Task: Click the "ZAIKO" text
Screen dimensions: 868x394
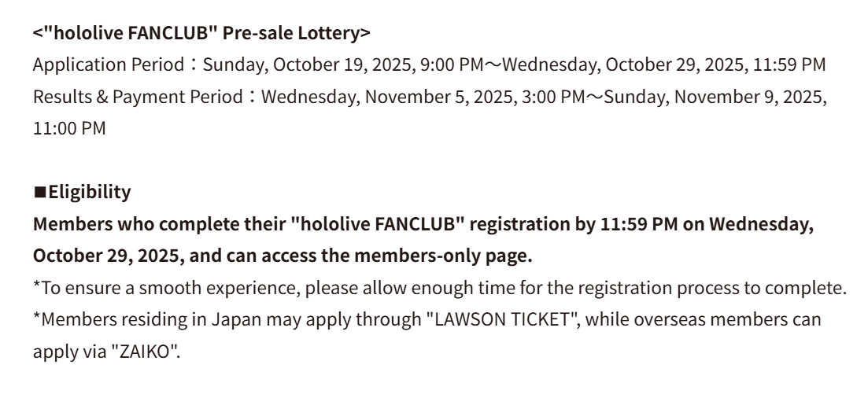Action: click(150, 352)
